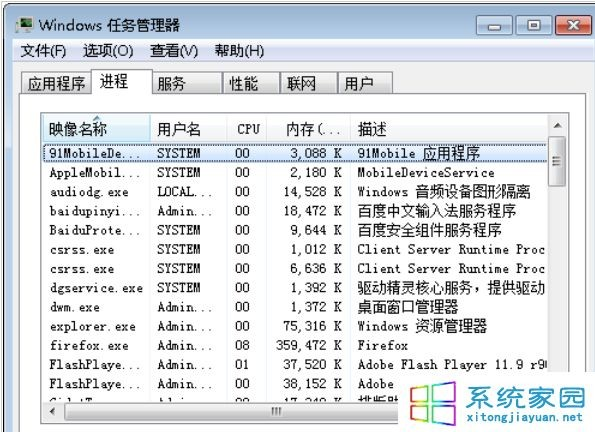Sort by the 映像名称 column header
This screenshot has width=595, height=432.
tap(96, 129)
